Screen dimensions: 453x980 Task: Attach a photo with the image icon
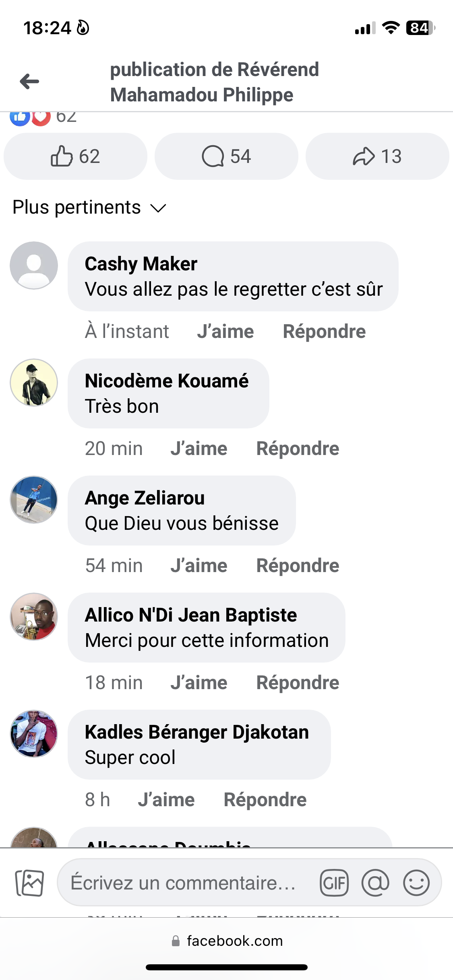[x=29, y=883]
